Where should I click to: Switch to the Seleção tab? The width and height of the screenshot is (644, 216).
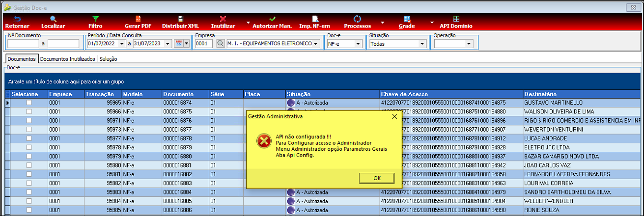[108, 59]
